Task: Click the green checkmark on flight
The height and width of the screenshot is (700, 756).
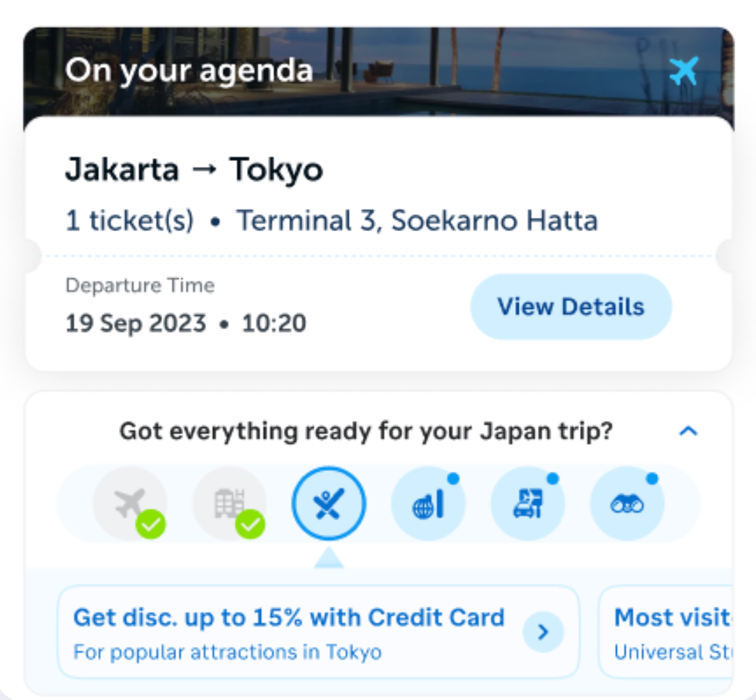Action: (x=150, y=524)
